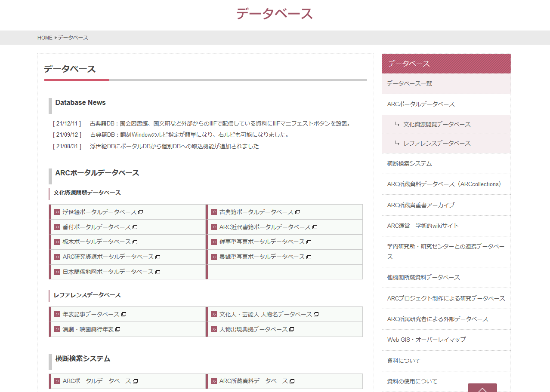Click the レファレンスデータベース section subheading
Viewport: 550px width, 392px height.
tap(87, 295)
